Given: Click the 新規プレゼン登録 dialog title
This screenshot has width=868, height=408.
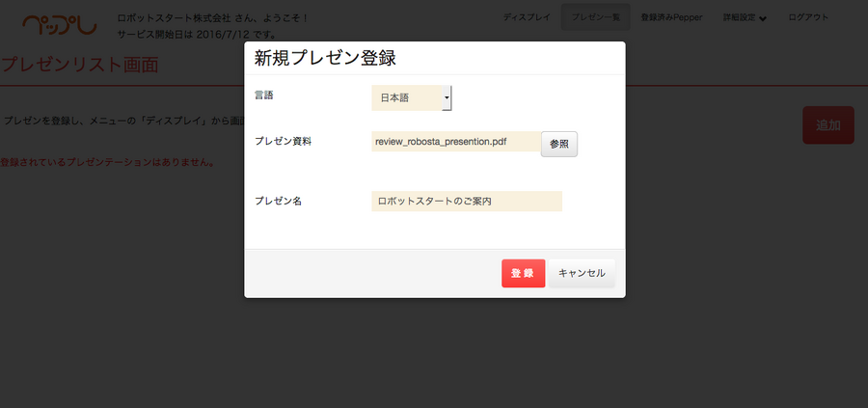Looking at the screenshot, I should point(325,58).
